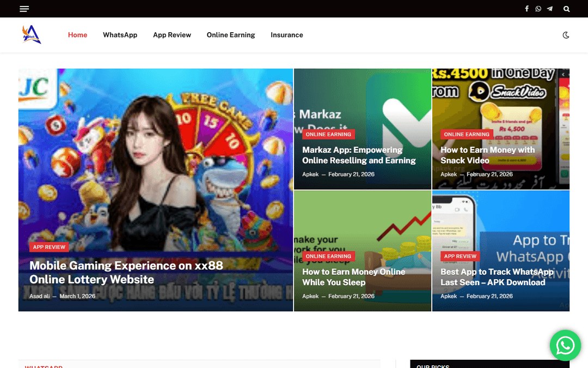Click February 21, 2026 date on Markaz article

(351, 174)
